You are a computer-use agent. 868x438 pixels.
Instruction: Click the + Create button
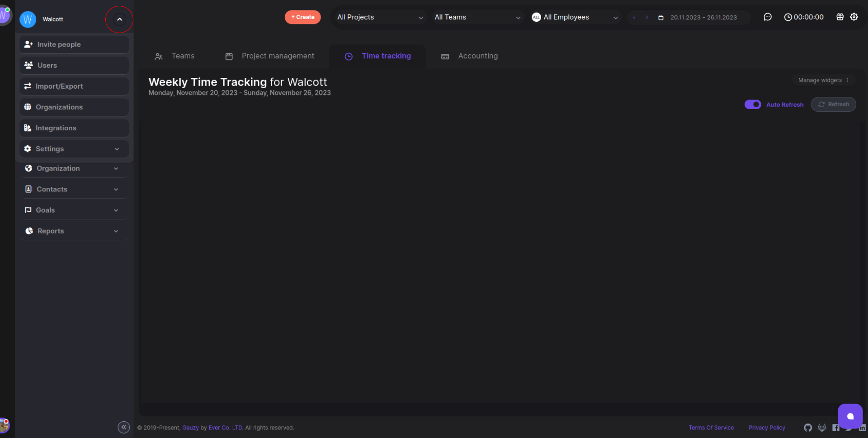click(303, 17)
